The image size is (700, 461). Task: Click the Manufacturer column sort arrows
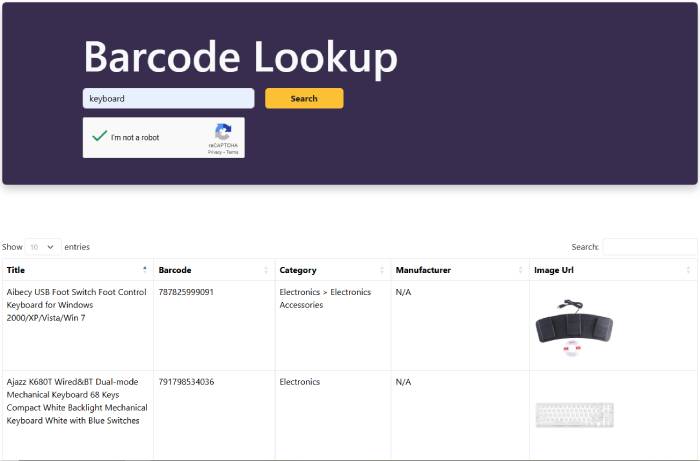(x=521, y=270)
